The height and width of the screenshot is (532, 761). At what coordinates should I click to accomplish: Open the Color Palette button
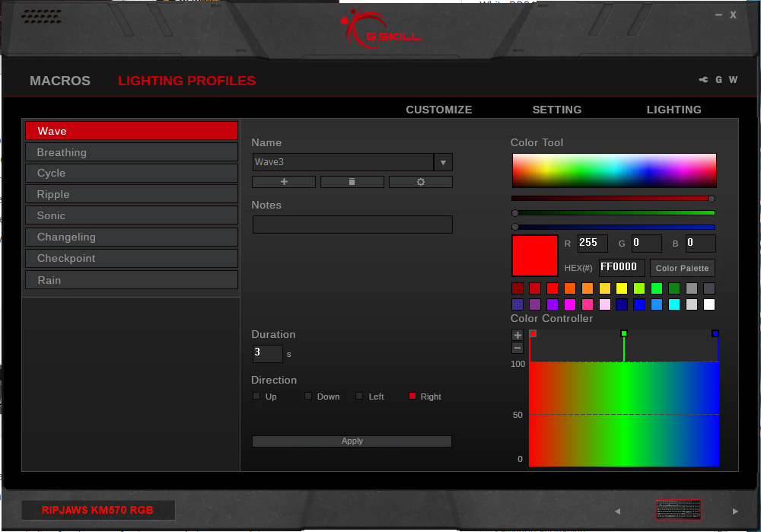pyautogui.click(x=682, y=268)
